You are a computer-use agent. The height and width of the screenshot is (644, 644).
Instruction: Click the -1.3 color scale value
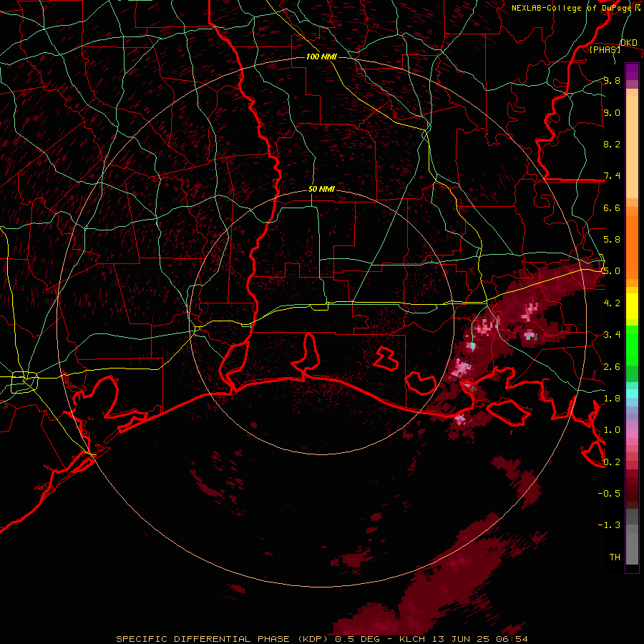609,525
